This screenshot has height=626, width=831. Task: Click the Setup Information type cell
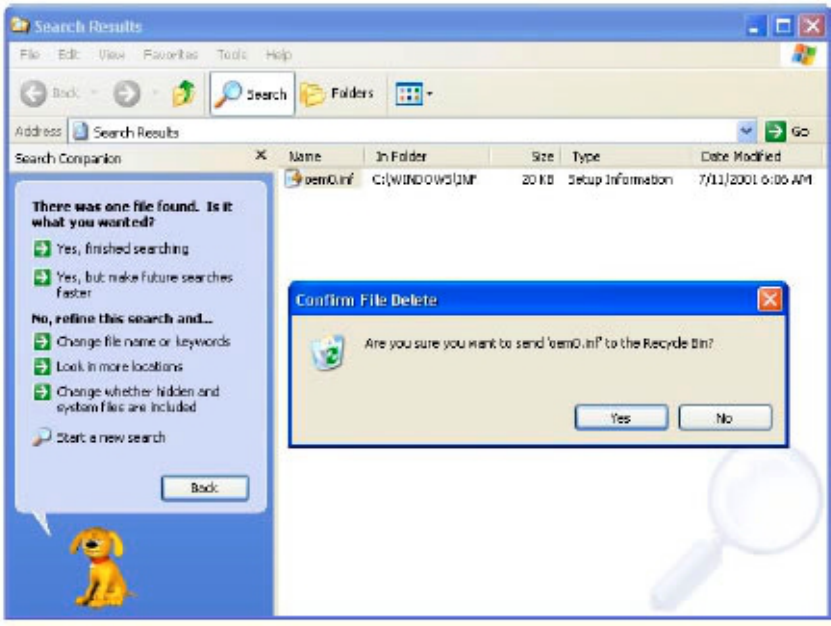click(x=621, y=180)
